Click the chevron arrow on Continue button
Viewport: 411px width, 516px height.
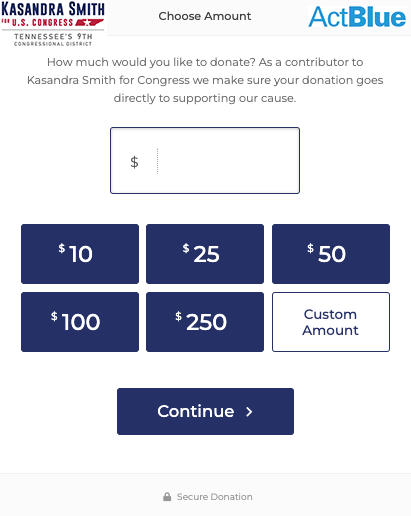(x=249, y=412)
